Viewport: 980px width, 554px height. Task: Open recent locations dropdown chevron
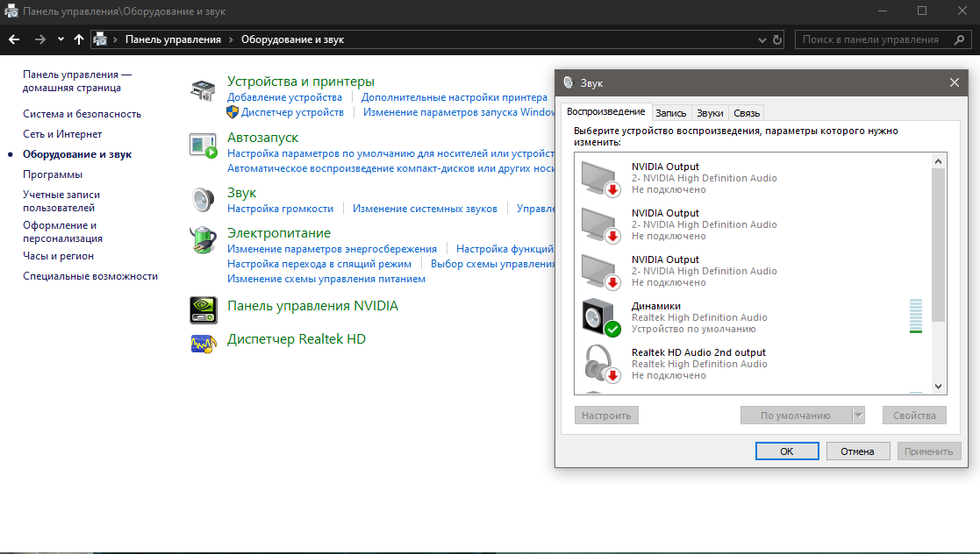coord(61,39)
